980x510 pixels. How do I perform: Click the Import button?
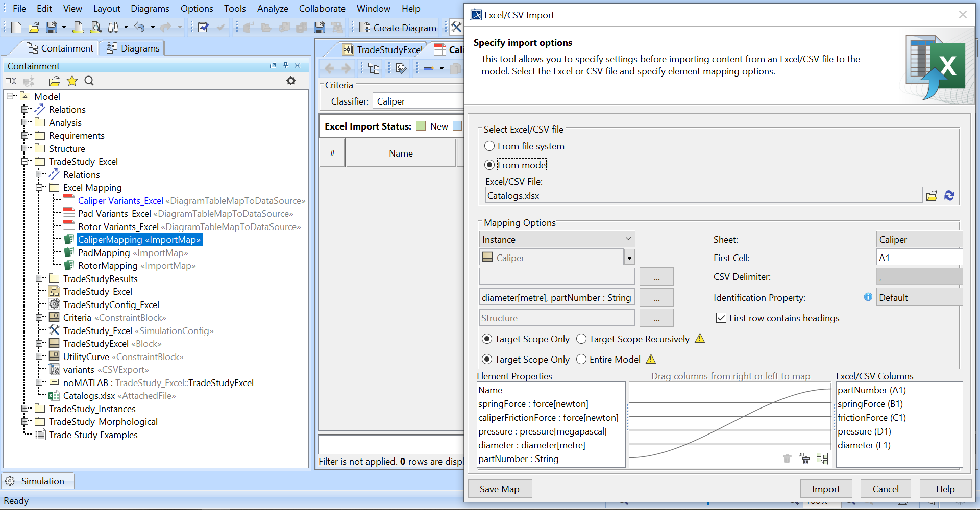(x=825, y=489)
